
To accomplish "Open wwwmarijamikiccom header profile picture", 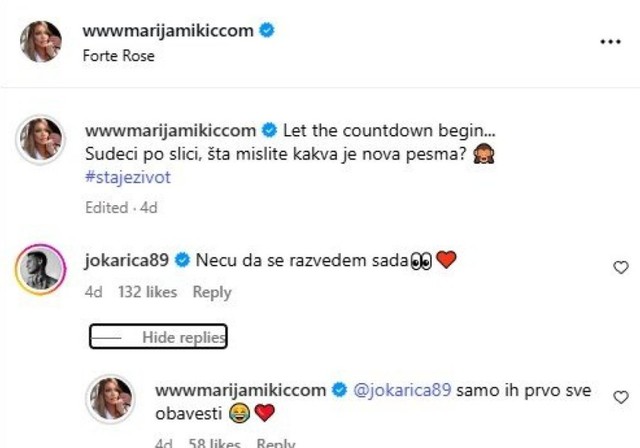I will point(41,42).
